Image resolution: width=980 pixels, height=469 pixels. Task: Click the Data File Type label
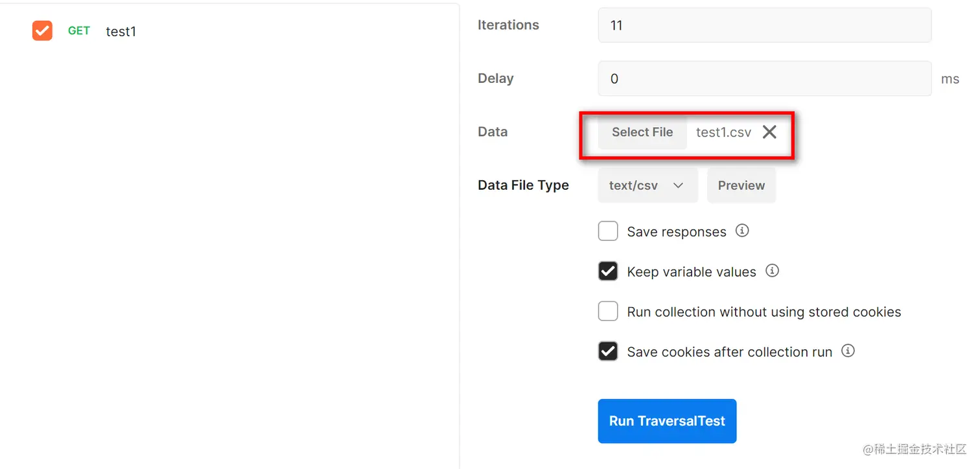pyautogui.click(x=523, y=185)
